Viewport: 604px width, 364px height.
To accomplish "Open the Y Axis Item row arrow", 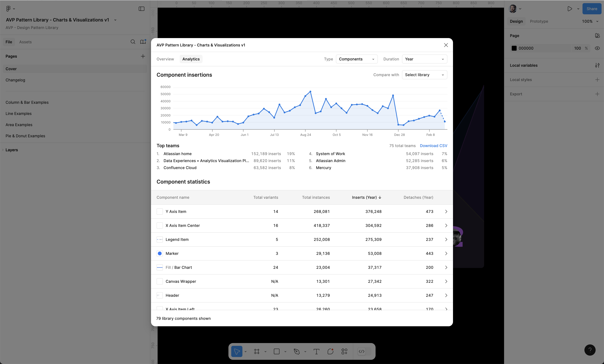I will click(446, 211).
